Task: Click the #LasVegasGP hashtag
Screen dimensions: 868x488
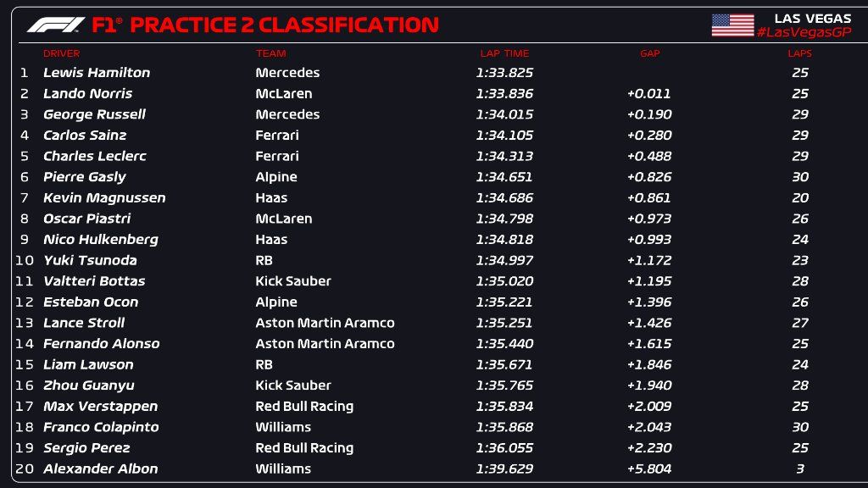Action: coord(804,33)
